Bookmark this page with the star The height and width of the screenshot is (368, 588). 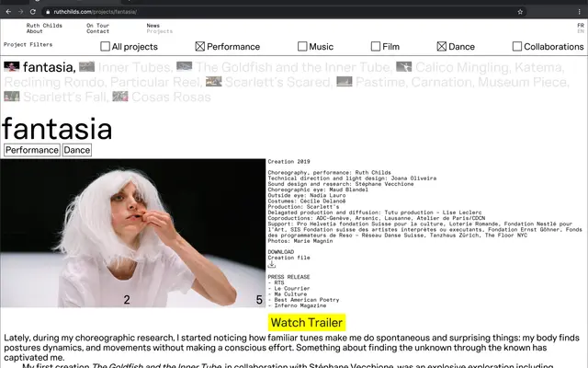click(520, 12)
